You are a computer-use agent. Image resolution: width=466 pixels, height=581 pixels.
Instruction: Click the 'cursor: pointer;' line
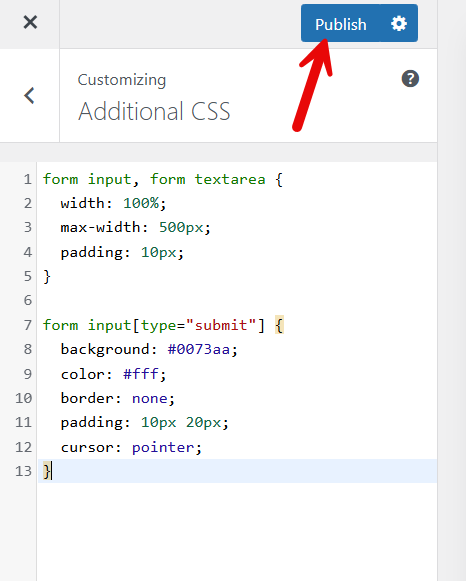point(131,447)
